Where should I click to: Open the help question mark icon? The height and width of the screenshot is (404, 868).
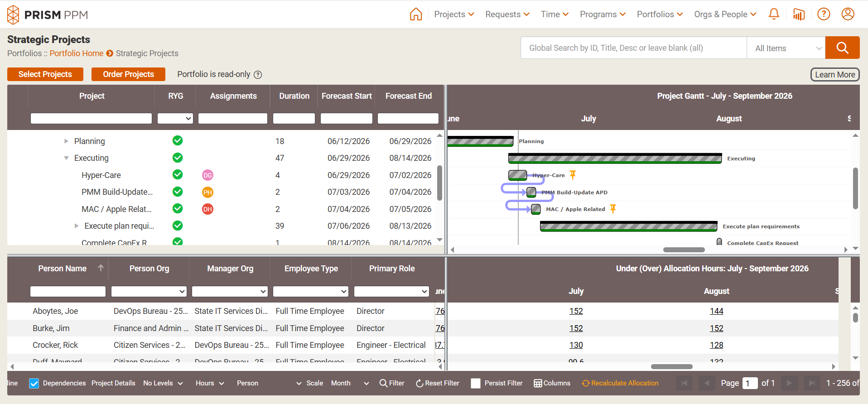824,14
